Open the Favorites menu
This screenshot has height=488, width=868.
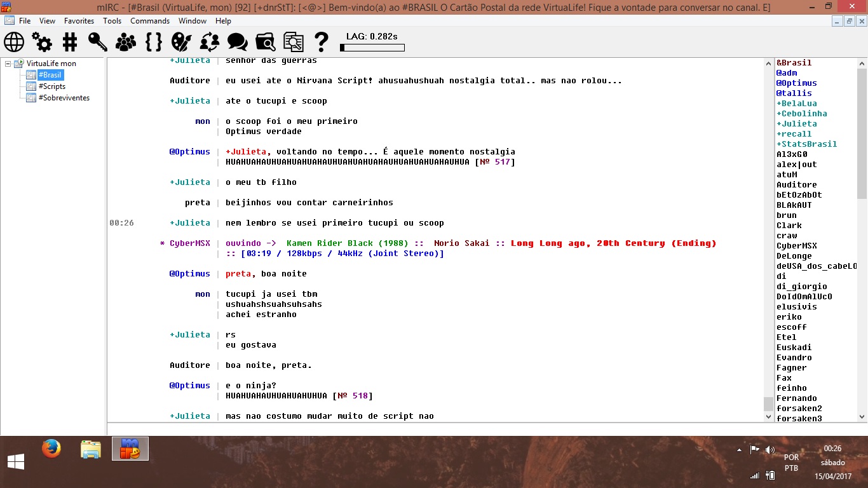[79, 21]
